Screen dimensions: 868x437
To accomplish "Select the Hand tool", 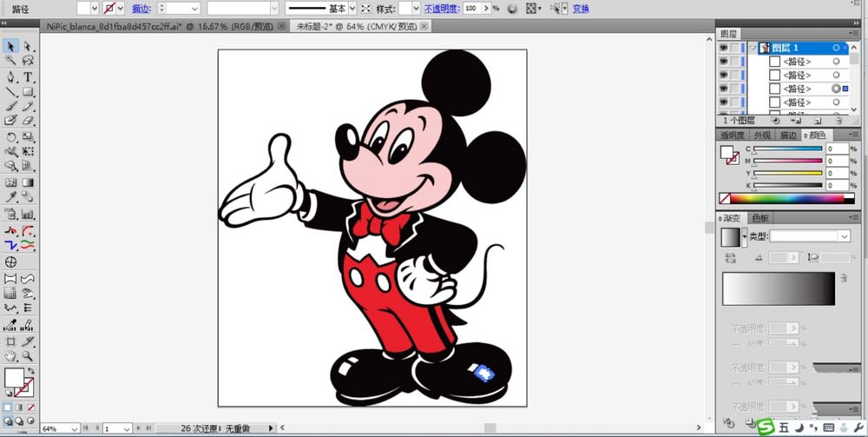I will [10, 356].
